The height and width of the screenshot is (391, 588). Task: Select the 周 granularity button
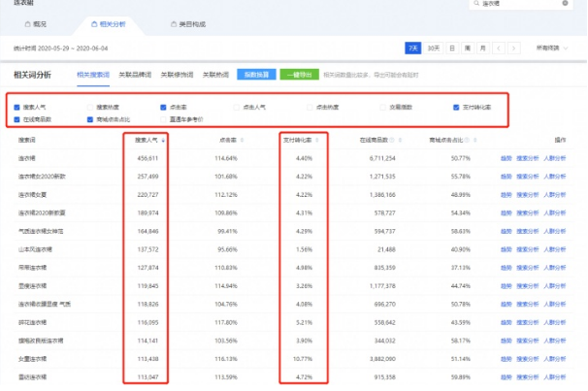coord(468,48)
